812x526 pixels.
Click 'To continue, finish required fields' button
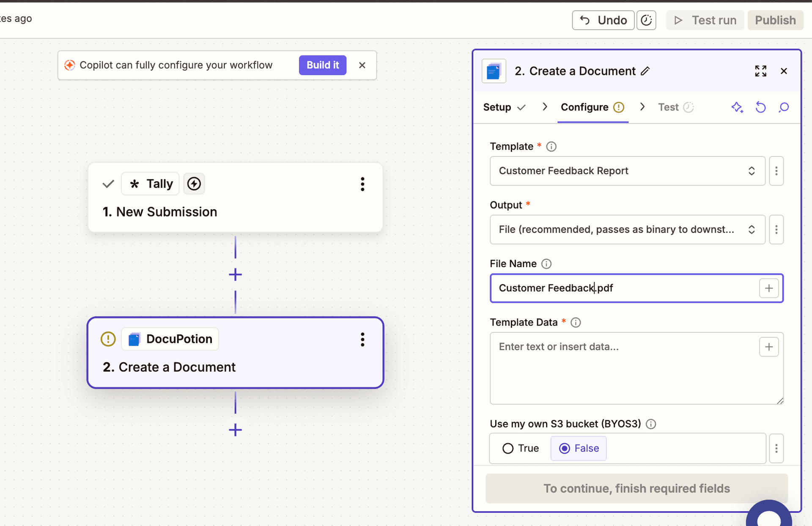(x=636, y=488)
